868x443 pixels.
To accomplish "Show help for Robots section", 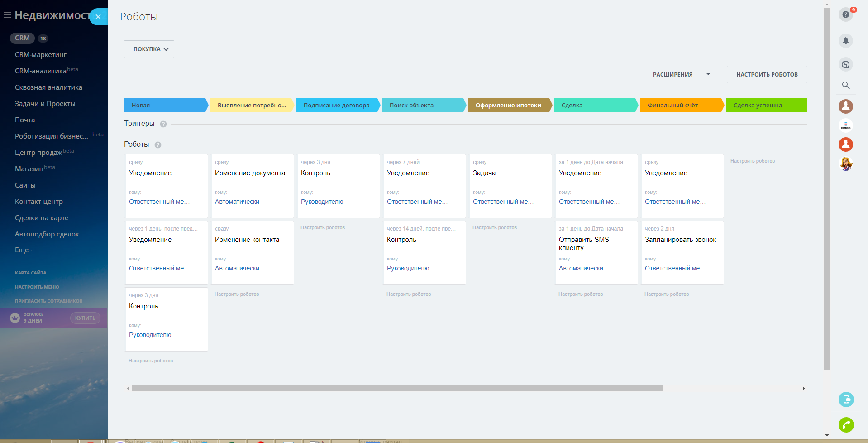I will click(x=158, y=145).
